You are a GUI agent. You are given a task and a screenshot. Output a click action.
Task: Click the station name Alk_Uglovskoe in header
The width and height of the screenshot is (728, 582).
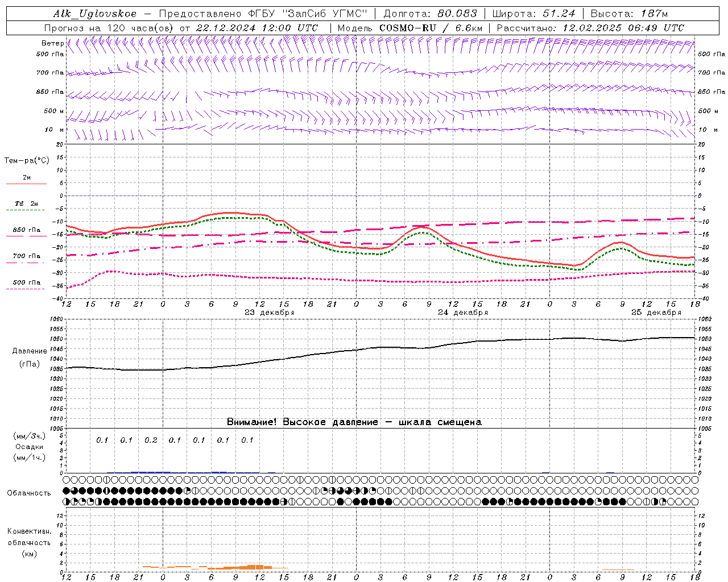click(95, 14)
